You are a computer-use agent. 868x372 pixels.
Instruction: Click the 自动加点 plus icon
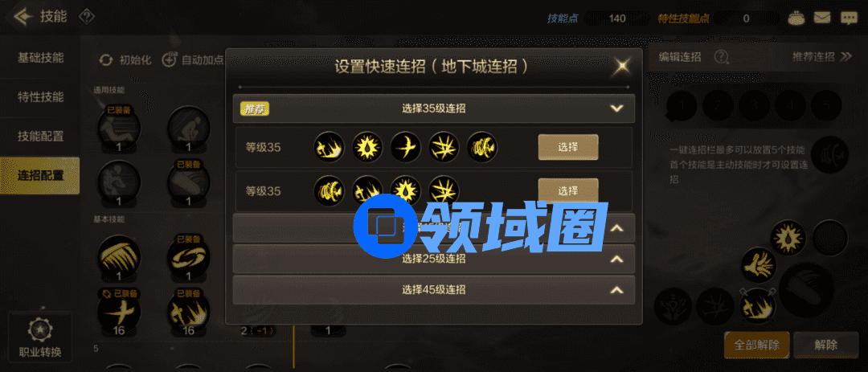170,59
